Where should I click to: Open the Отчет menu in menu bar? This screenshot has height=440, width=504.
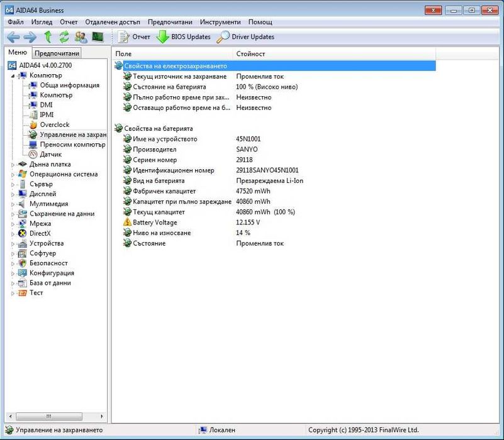(69, 22)
